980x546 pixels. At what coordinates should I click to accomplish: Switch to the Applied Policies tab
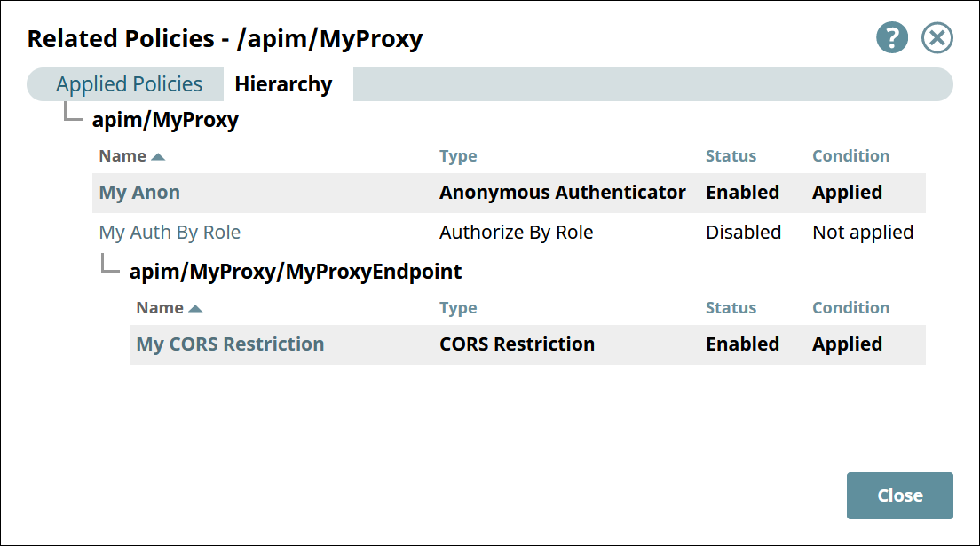pyautogui.click(x=128, y=83)
